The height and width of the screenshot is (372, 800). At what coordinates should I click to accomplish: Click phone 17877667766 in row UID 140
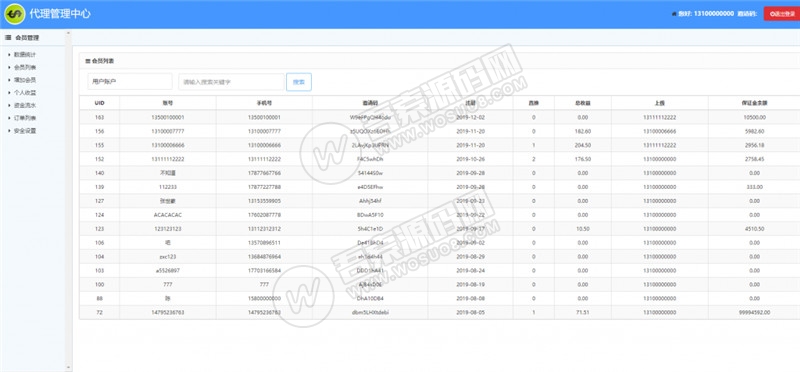coord(264,173)
